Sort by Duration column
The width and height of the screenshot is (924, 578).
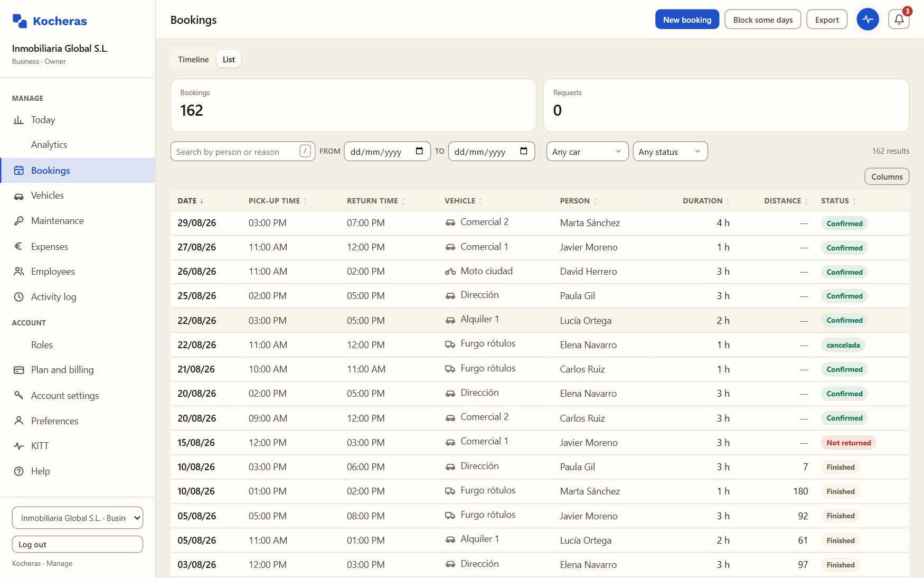click(706, 201)
